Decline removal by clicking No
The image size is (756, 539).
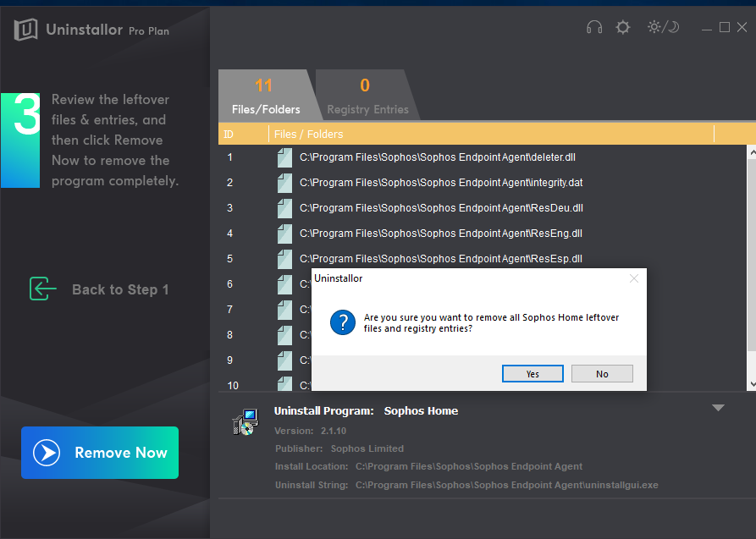point(602,374)
